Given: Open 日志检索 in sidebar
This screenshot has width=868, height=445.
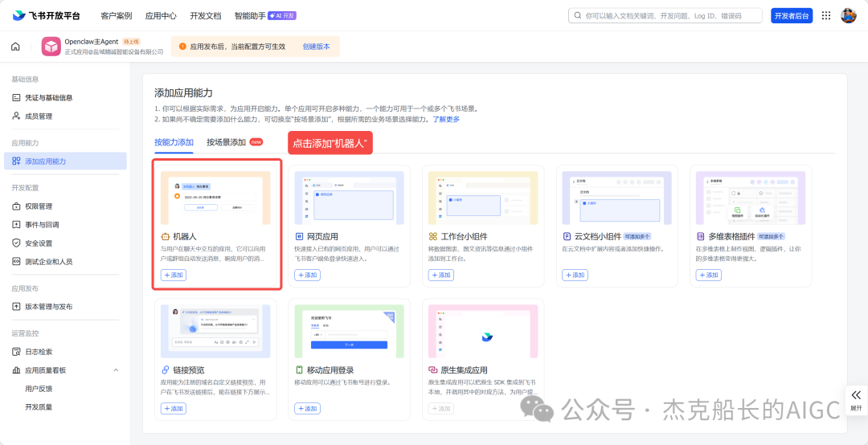Looking at the screenshot, I should click(x=65, y=352).
